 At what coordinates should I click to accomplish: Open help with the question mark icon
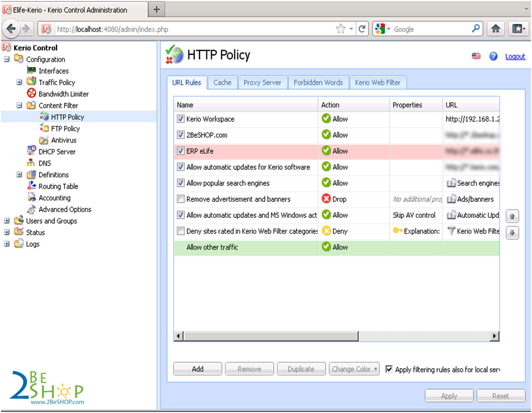(x=493, y=56)
